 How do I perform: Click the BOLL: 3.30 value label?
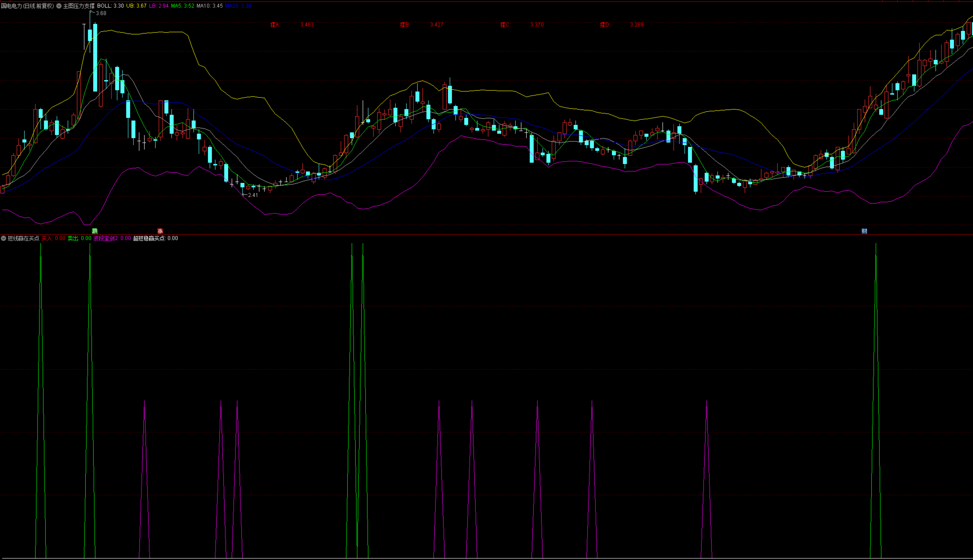[x=110, y=6]
